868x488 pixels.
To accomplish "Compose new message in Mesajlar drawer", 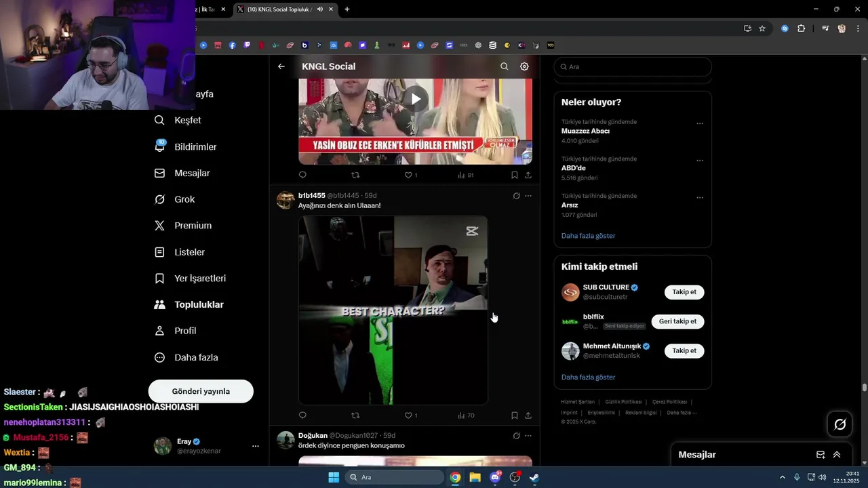I will pos(821,455).
